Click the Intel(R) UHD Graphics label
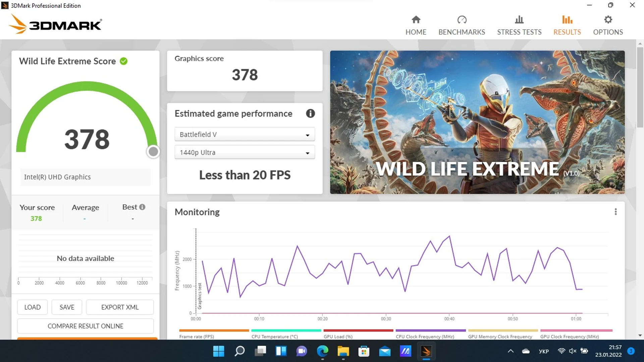The width and height of the screenshot is (644, 362). click(x=57, y=177)
